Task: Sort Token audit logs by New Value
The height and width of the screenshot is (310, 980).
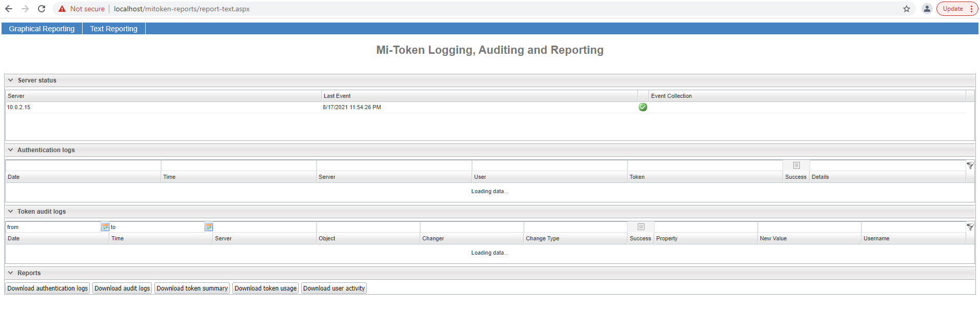Action: 810,238
